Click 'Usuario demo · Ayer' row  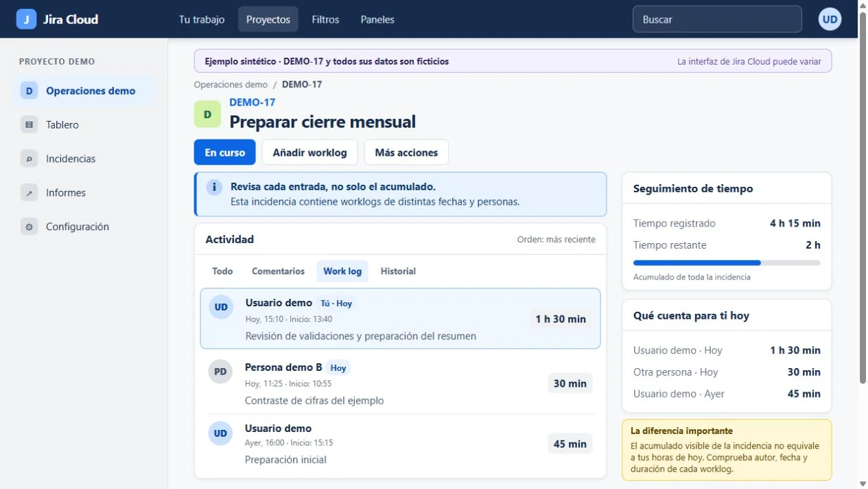[x=727, y=394]
